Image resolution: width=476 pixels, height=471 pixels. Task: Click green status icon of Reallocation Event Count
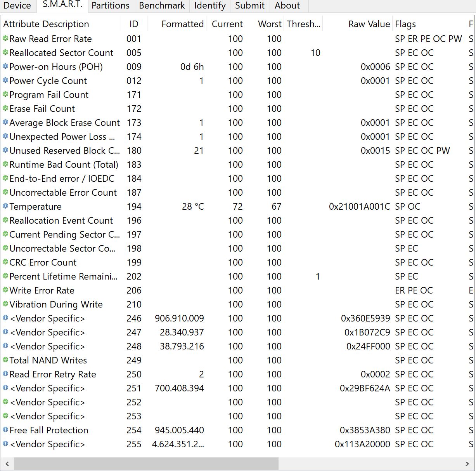click(5, 220)
